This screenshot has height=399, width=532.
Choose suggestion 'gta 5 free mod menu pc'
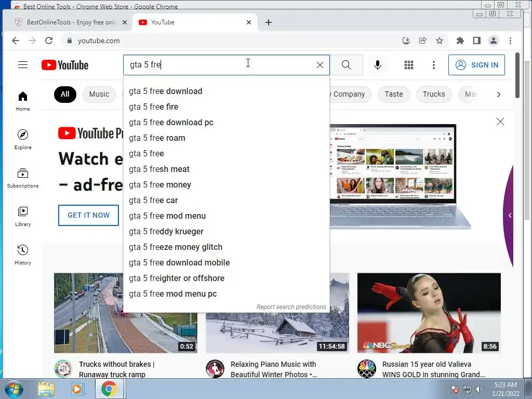pyautogui.click(x=226, y=294)
